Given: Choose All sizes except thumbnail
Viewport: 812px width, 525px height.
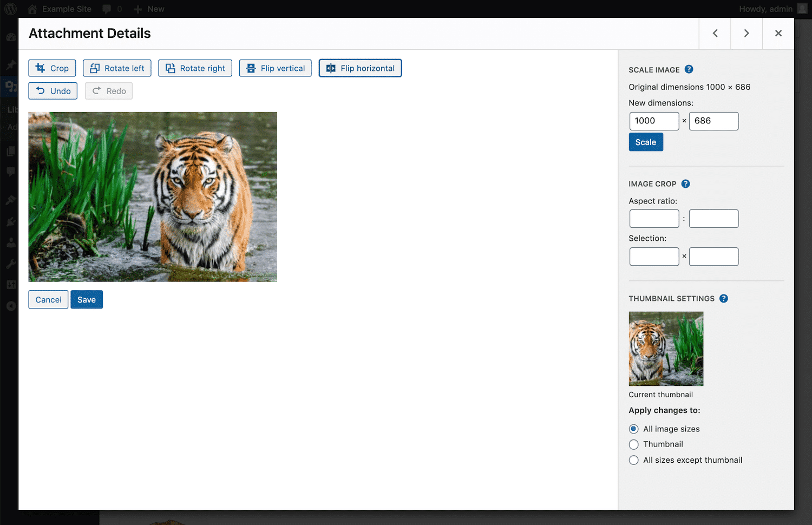Looking at the screenshot, I should 633,460.
